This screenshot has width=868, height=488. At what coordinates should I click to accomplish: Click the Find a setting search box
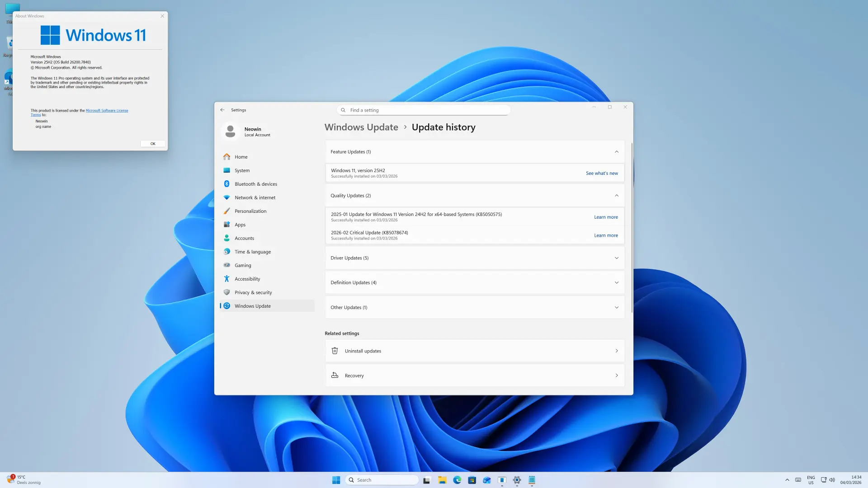click(x=424, y=110)
